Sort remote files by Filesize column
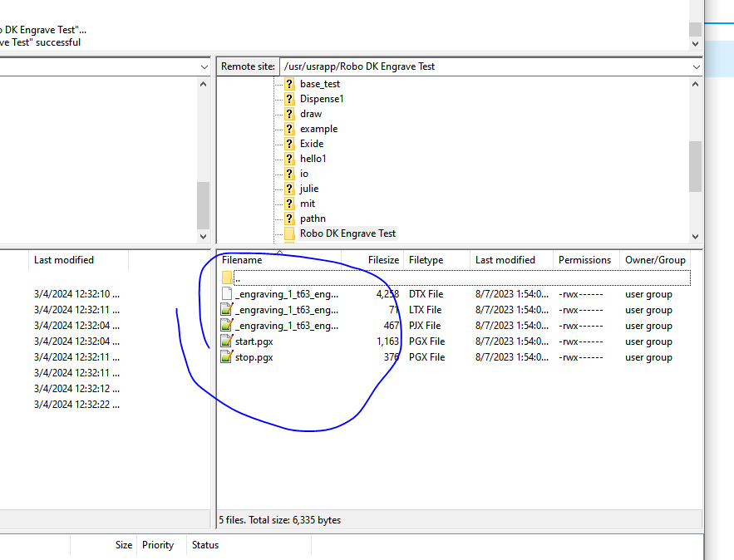The width and height of the screenshot is (734, 560). (383, 260)
